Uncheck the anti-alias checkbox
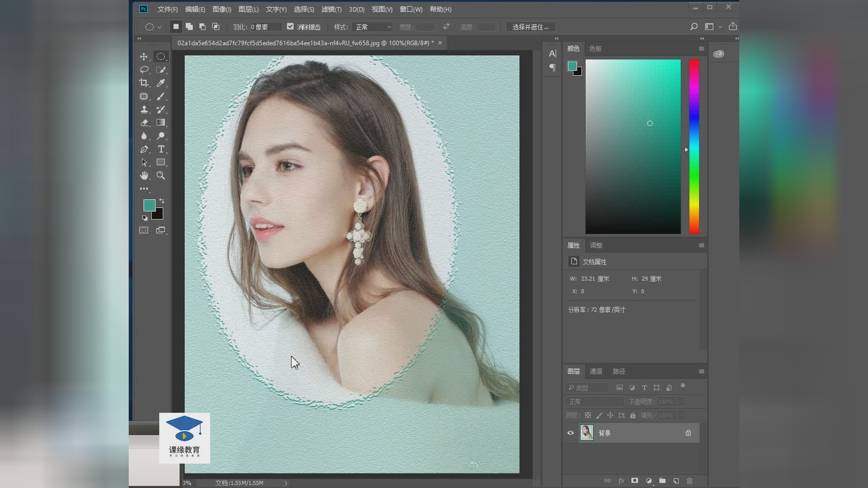 291,26
